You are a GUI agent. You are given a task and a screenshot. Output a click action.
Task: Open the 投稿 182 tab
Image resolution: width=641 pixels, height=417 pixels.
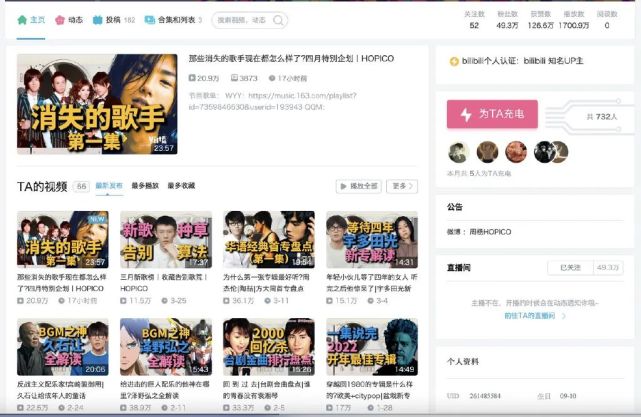click(114, 20)
